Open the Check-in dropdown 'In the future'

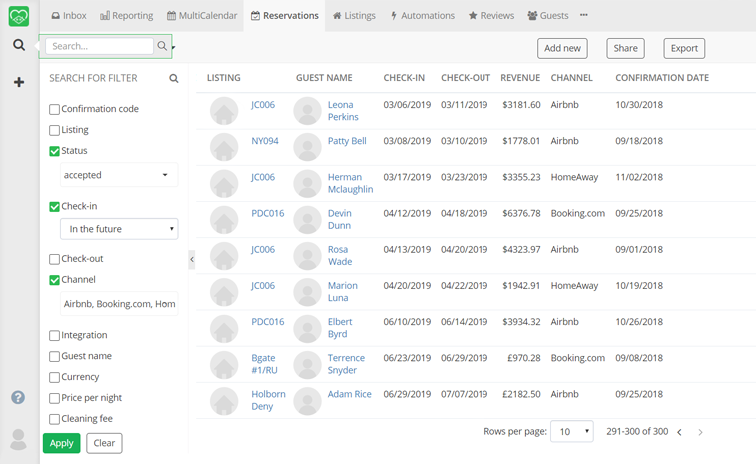coord(119,229)
